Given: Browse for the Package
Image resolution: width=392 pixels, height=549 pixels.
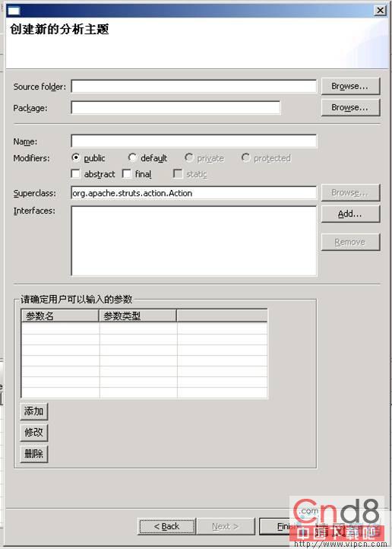Looking at the screenshot, I should point(350,107).
